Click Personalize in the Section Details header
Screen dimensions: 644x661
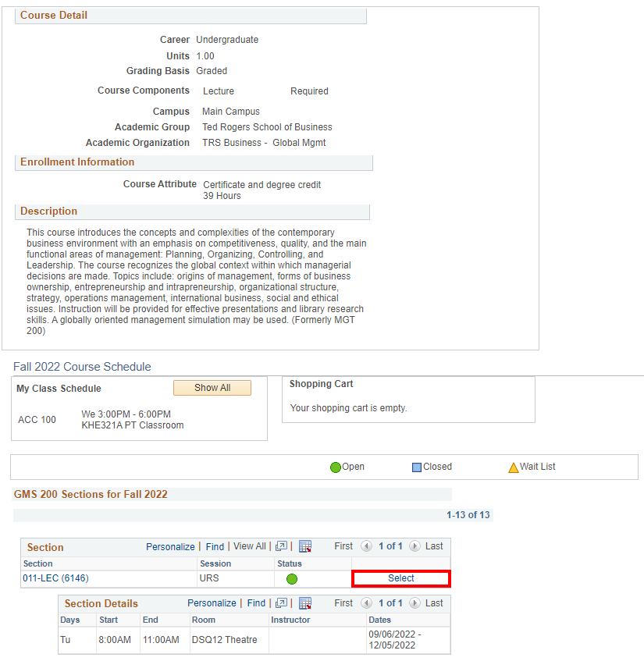[212, 603]
